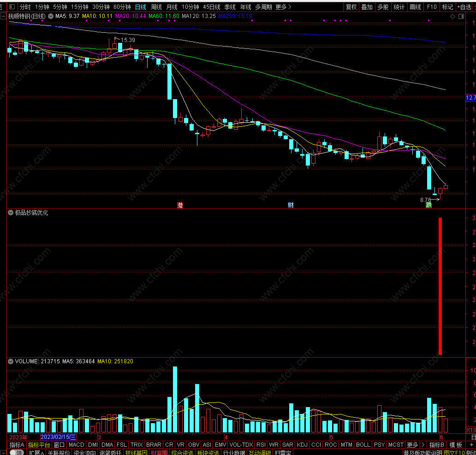The height and width of the screenshot is (455, 476).
Task: Click the plus icon after 模板
Action: click(471, 445)
